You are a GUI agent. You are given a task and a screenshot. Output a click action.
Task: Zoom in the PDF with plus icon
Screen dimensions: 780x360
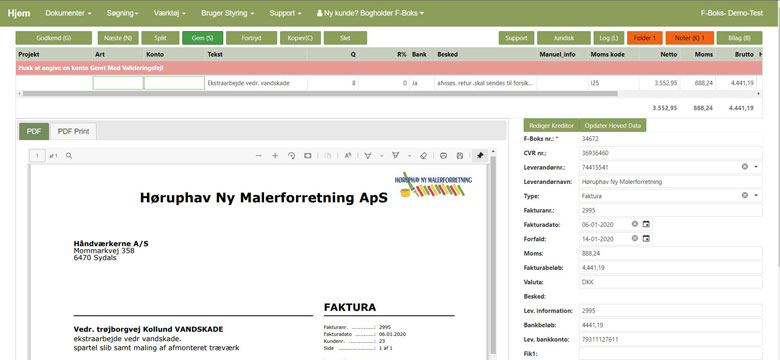pyautogui.click(x=275, y=156)
